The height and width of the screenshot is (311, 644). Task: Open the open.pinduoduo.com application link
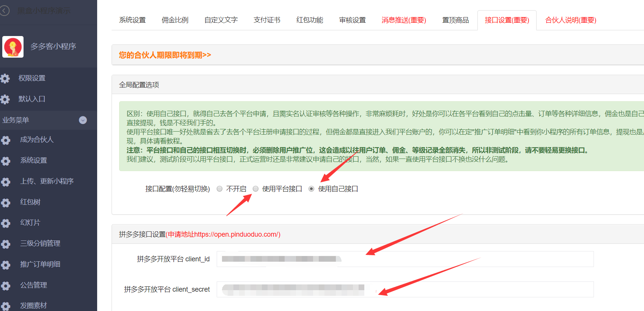223,234
